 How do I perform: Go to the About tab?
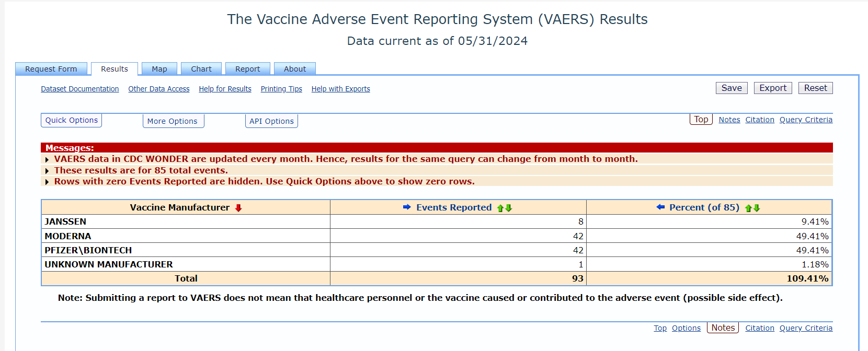click(x=295, y=69)
